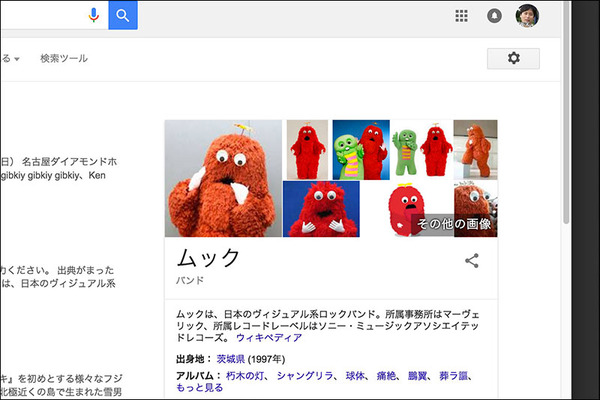Open the settings gear menu

[513, 59]
